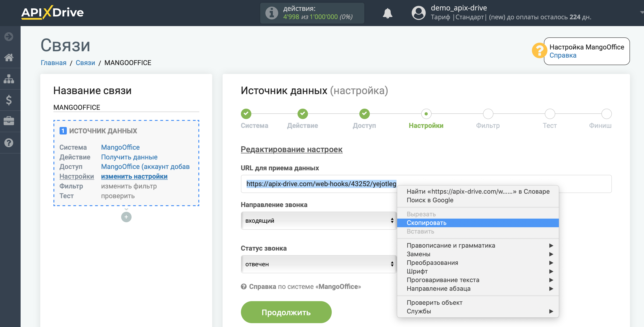The image size is (644, 327).
Task: Expand the Службы submenu
Action: point(478,311)
